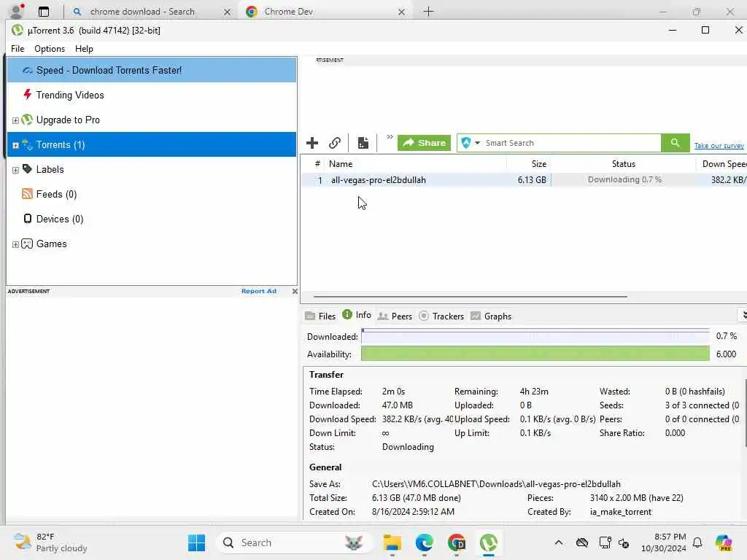Click the browser profile avatar icon

[17, 10]
